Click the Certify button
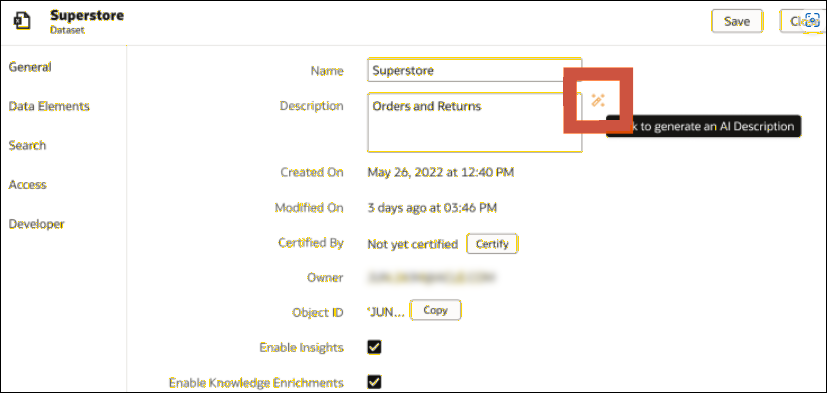Viewport: 827px width, 393px height. [492, 244]
